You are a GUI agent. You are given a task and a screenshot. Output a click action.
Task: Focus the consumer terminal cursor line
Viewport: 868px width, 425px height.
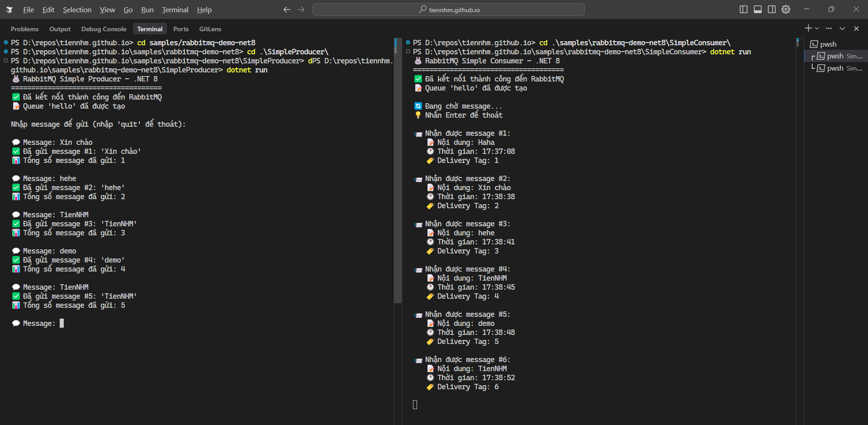coord(415,405)
